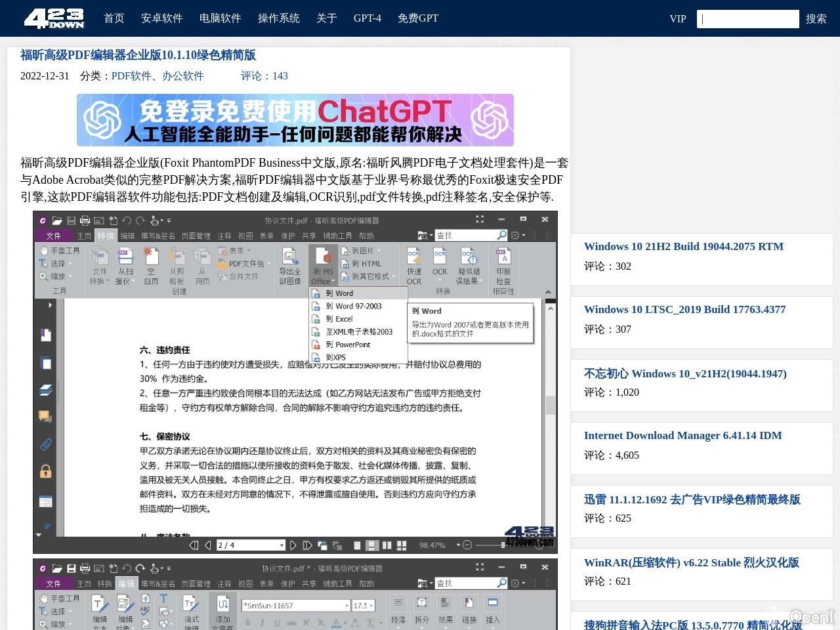The image size is (840, 630).
Task: Click the 添加文章框 tool in 编辑 ribbon
Action: [223, 607]
